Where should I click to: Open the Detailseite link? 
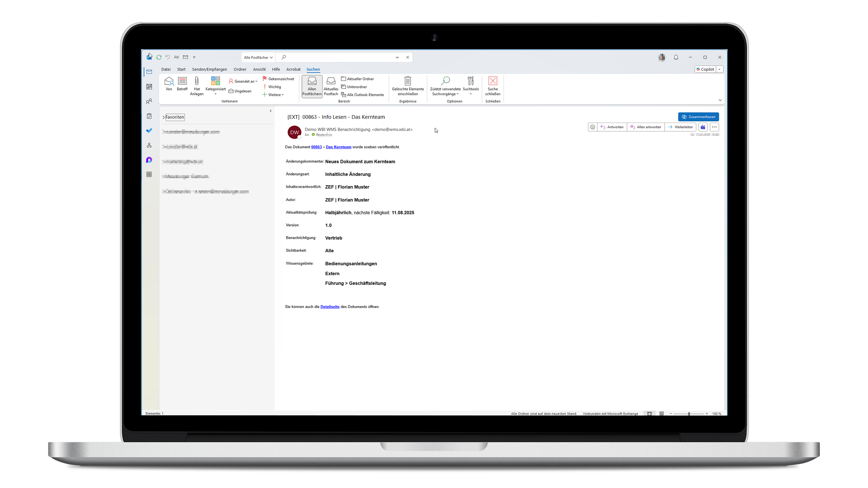330,307
